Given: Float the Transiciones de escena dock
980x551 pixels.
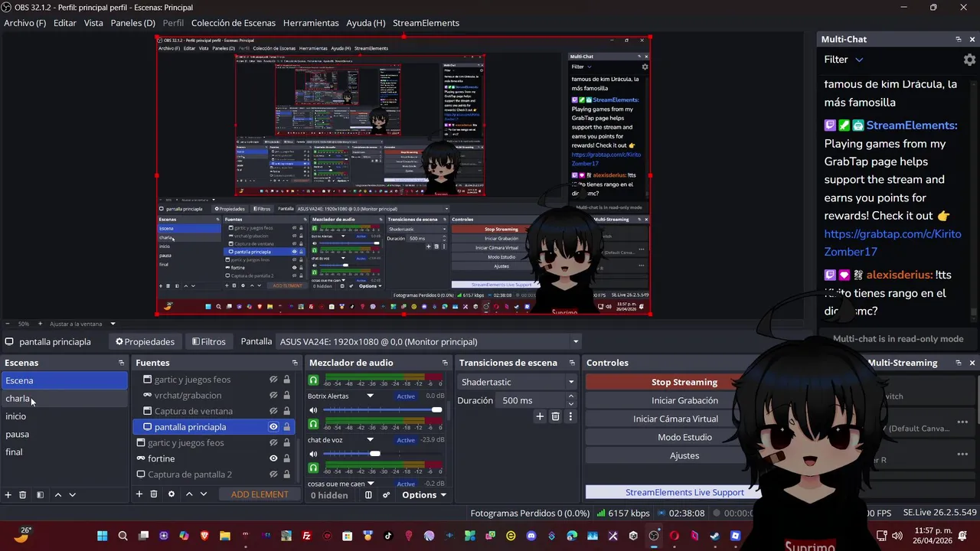Looking at the screenshot, I should [572, 363].
